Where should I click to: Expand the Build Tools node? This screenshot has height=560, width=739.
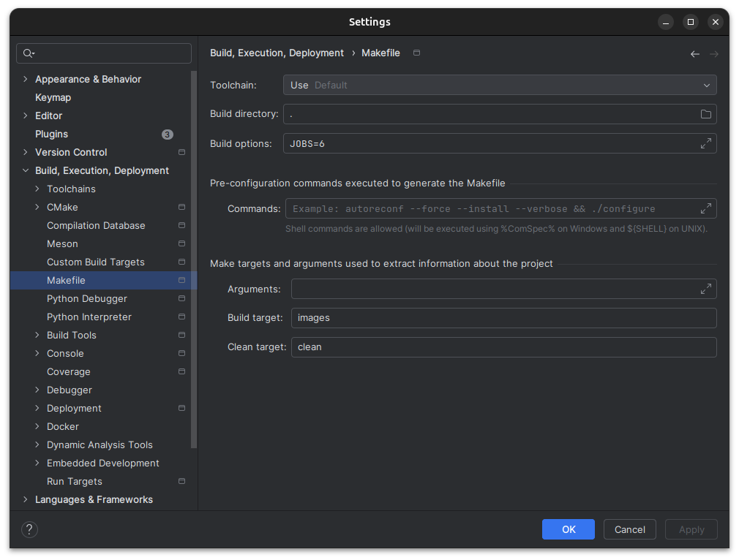pyautogui.click(x=37, y=335)
